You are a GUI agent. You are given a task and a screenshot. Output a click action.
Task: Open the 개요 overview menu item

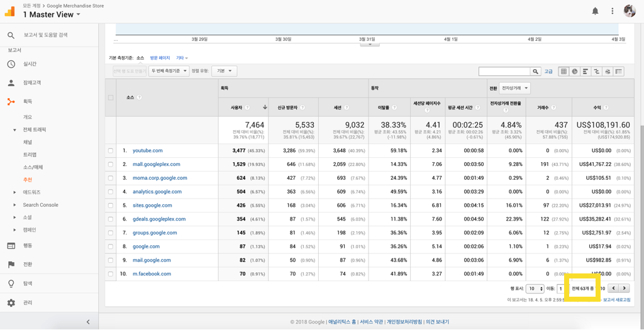pyautogui.click(x=28, y=117)
